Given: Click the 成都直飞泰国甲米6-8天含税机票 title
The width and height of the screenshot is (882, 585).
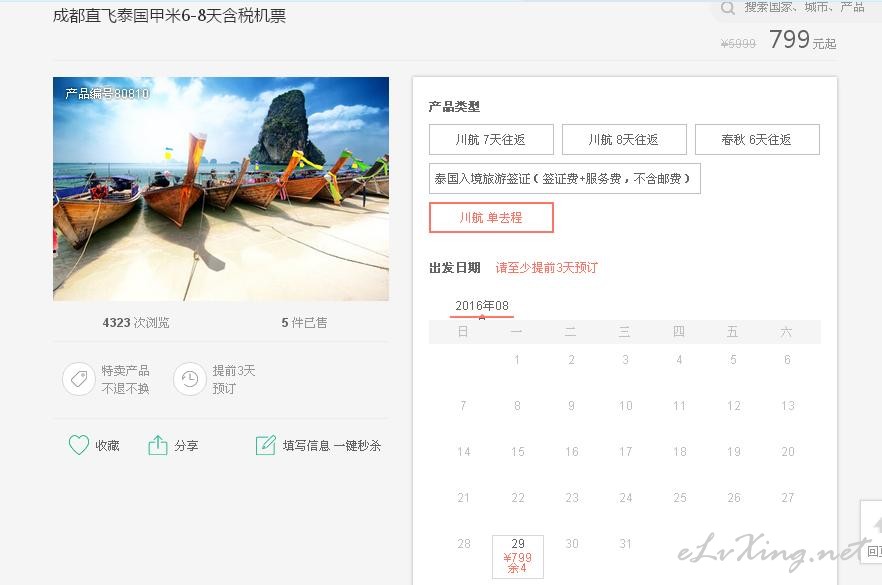Looking at the screenshot, I should click(x=169, y=16).
